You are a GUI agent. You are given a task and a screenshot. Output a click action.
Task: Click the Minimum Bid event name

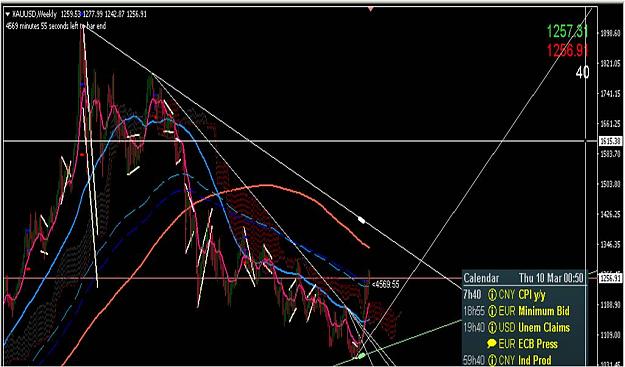544,311
